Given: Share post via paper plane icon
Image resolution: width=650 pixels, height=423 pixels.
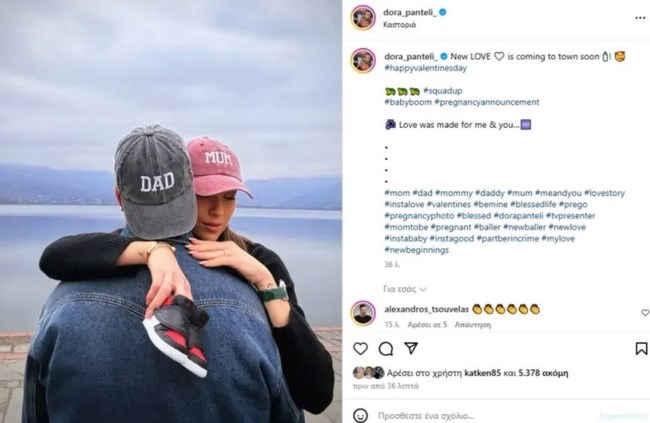Looking at the screenshot, I should point(411,348).
